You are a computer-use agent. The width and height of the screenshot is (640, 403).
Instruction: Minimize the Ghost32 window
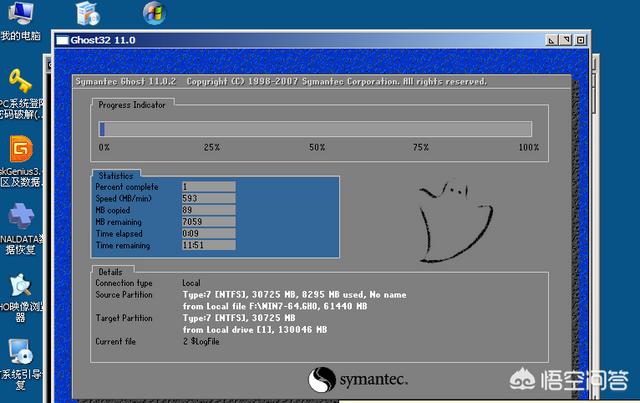pyautogui.click(x=551, y=40)
